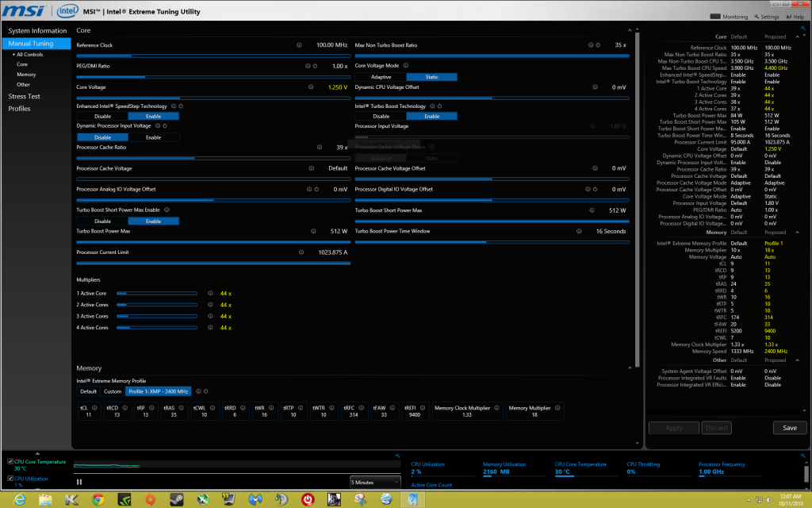Open Google Chrome from taskbar
The width and height of the screenshot is (812, 508).
point(98,500)
